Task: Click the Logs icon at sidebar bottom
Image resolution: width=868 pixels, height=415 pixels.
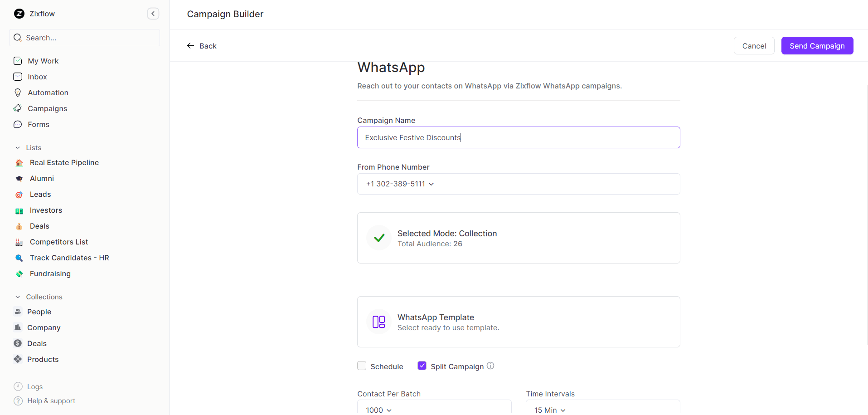Action: (x=17, y=386)
